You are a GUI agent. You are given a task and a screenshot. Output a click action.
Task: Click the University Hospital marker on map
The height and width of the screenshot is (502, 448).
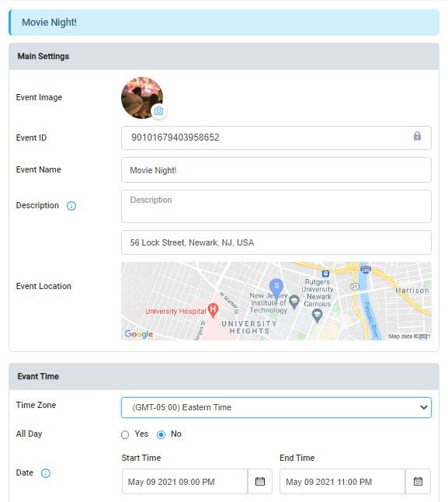tap(213, 310)
